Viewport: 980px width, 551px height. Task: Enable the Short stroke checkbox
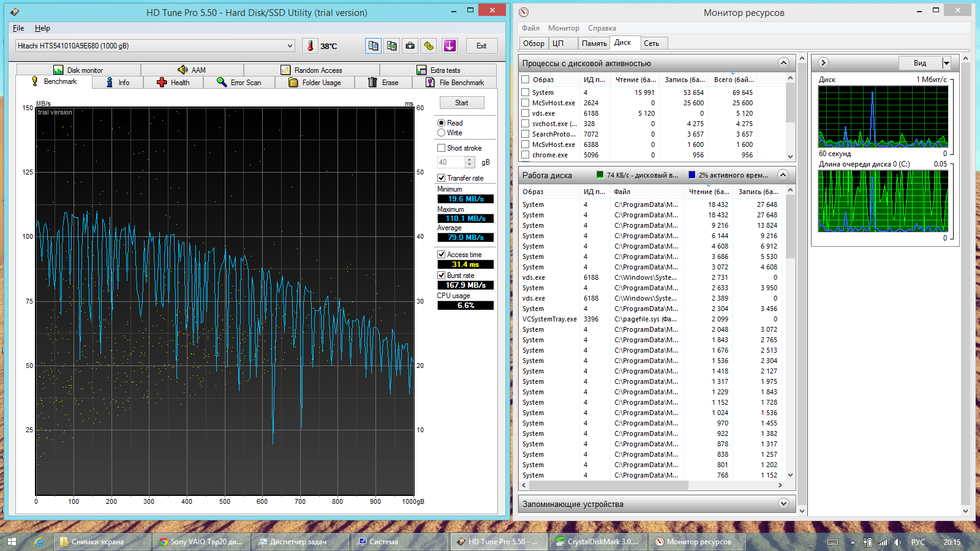pyautogui.click(x=441, y=148)
